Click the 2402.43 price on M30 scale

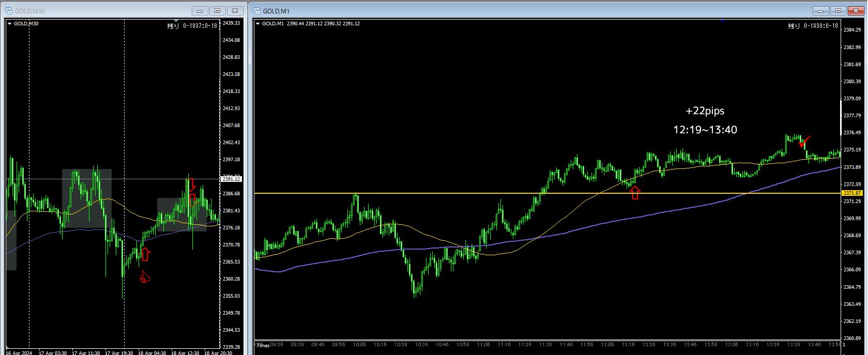tap(231, 143)
